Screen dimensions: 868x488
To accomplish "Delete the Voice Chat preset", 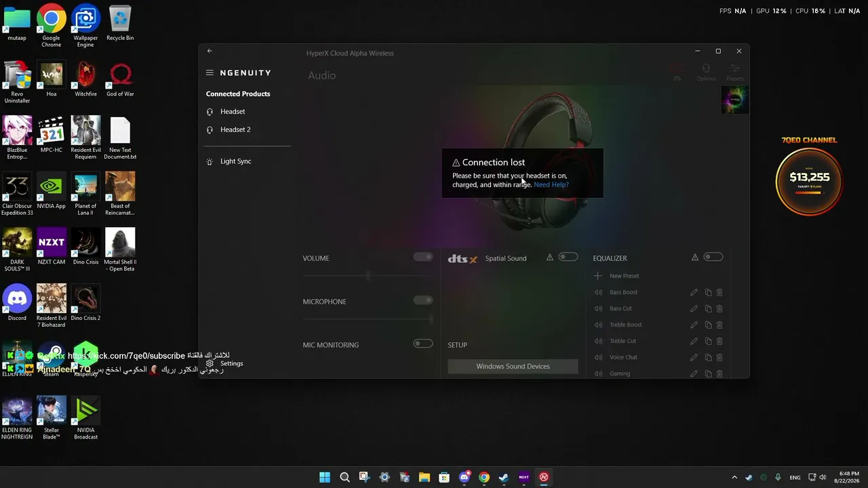I will pos(719,357).
